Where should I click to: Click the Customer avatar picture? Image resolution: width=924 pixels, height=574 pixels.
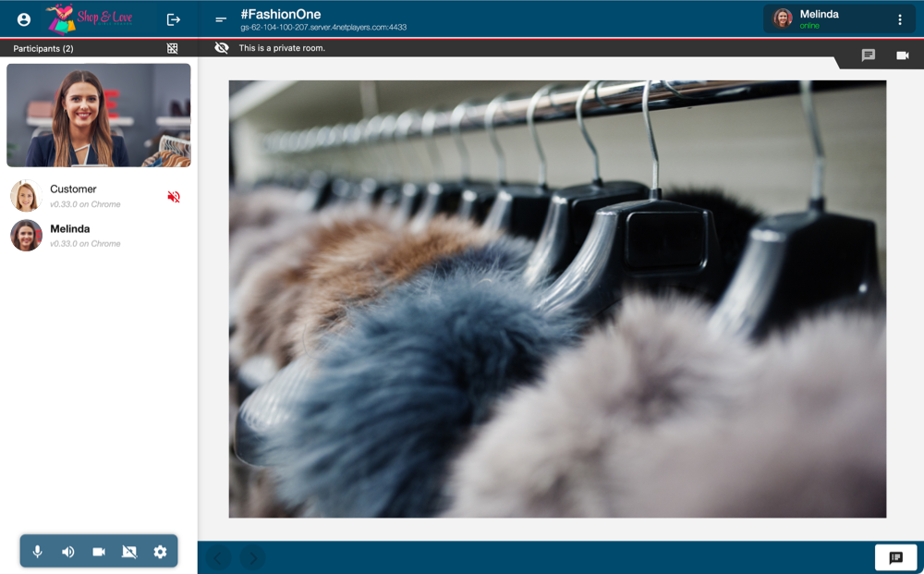[26, 196]
